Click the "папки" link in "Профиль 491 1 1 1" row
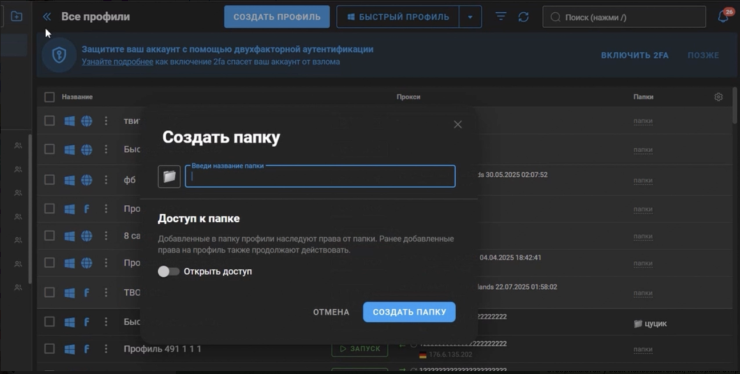 point(643,349)
